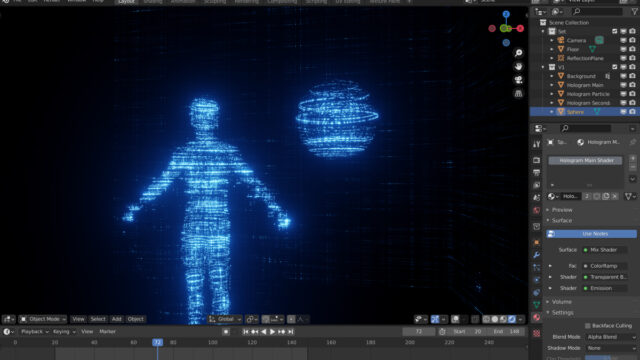
Task: Select Hologram Main Shader material slot
Action: pos(585,160)
